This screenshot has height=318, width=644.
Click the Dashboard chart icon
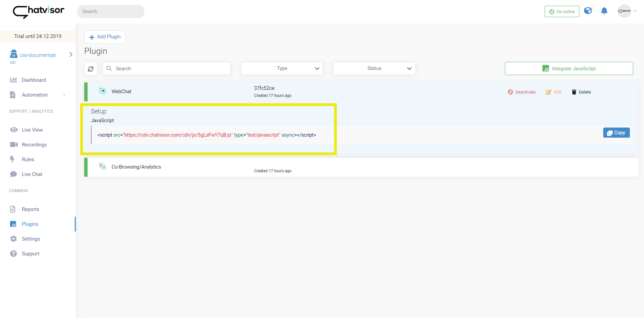click(x=13, y=80)
